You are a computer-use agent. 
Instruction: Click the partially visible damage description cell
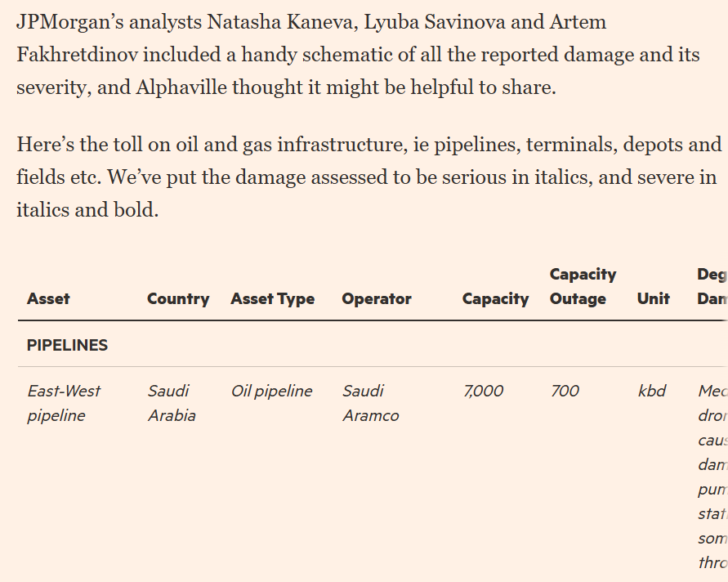pyautogui.click(x=712, y=477)
